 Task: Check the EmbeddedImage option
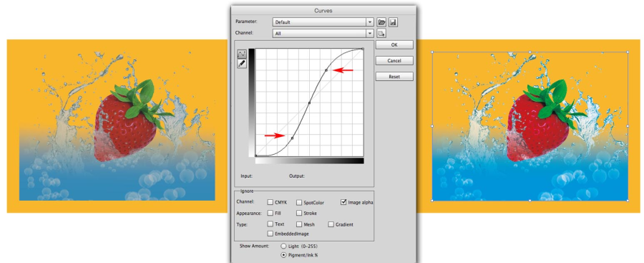[270, 234]
